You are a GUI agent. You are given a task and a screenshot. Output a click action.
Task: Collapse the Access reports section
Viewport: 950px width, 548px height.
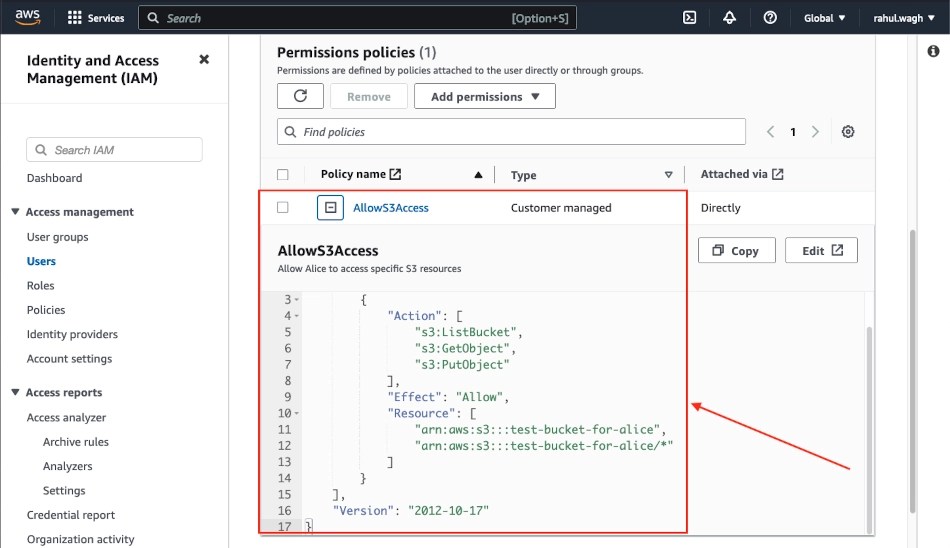pos(15,392)
